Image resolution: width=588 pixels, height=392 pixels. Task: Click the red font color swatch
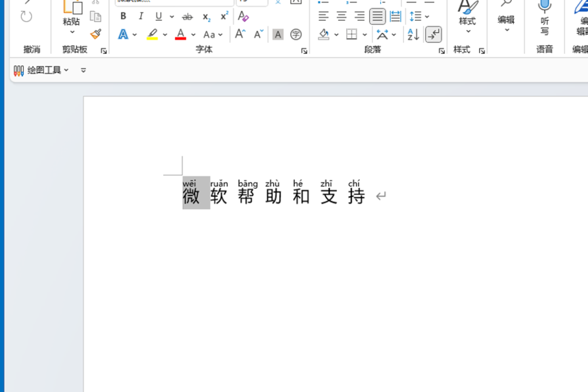180,35
